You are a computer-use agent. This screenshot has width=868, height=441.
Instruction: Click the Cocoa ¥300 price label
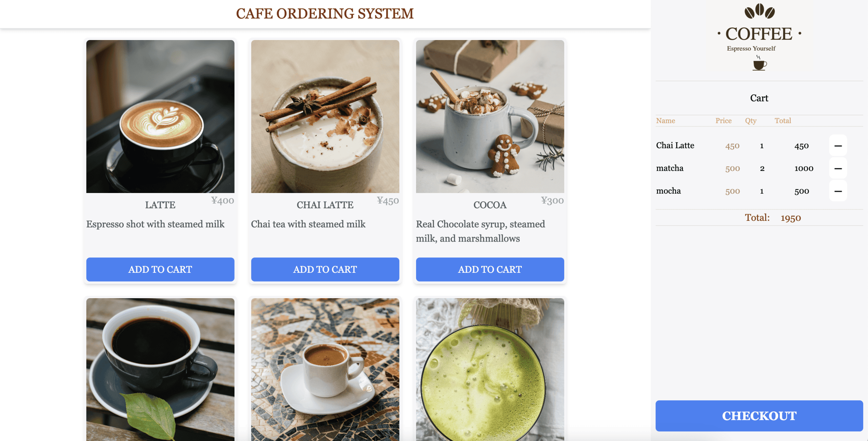click(x=552, y=200)
